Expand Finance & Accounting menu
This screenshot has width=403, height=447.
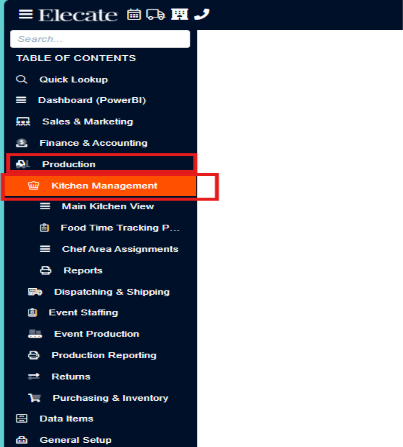pos(93,143)
